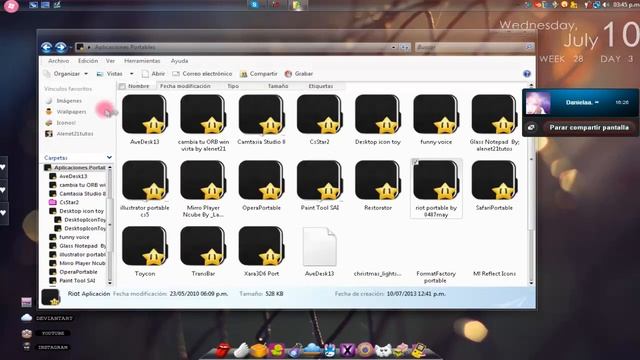
Task: Click the blue cloud dock icon
Action: 313,349
